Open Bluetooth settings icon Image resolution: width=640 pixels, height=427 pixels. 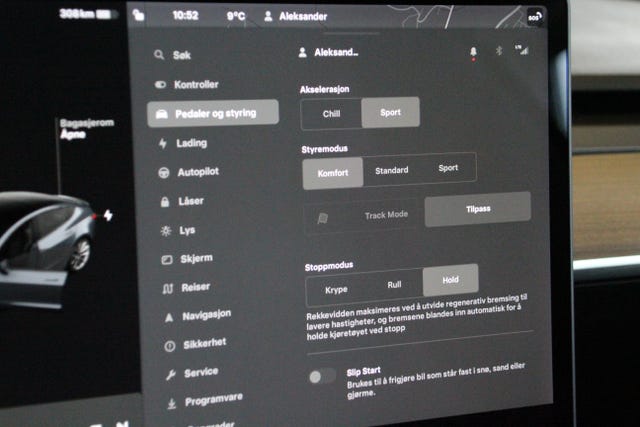click(499, 51)
